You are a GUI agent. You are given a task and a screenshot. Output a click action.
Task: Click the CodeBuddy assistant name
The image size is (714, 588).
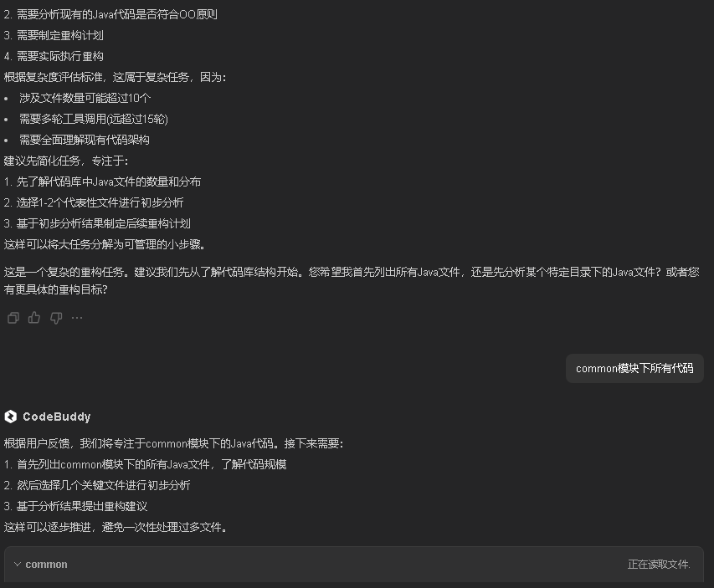[56, 417]
